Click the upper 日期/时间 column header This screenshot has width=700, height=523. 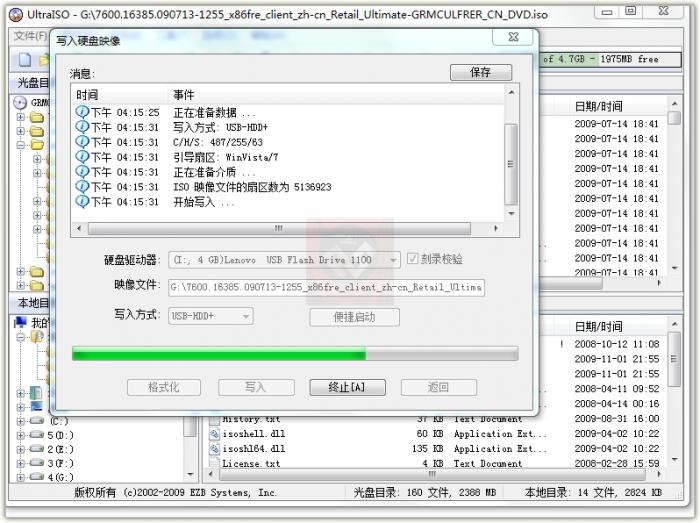pos(599,106)
